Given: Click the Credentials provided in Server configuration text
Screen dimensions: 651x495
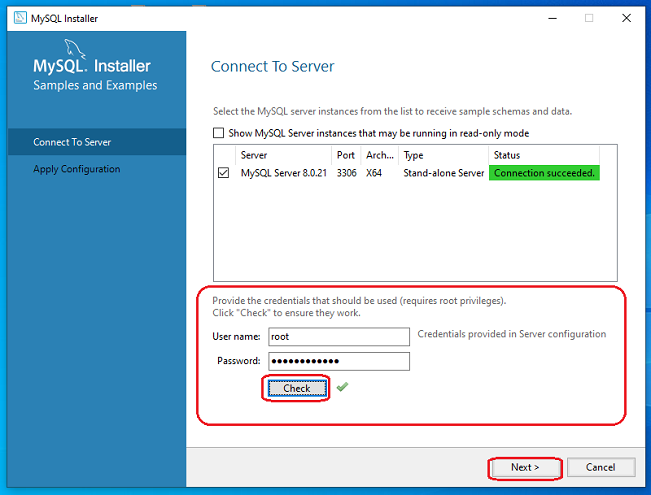Looking at the screenshot, I should tap(512, 334).
